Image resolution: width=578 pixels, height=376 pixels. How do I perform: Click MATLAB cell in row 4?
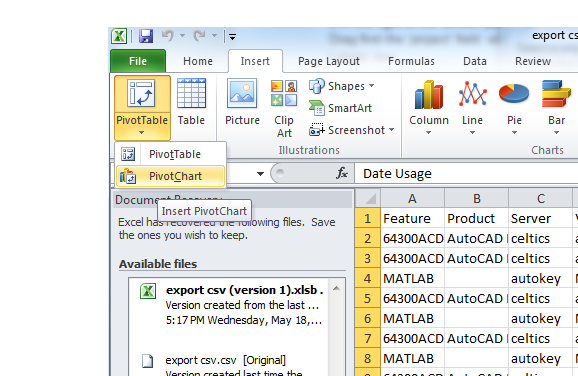point(413,278)
